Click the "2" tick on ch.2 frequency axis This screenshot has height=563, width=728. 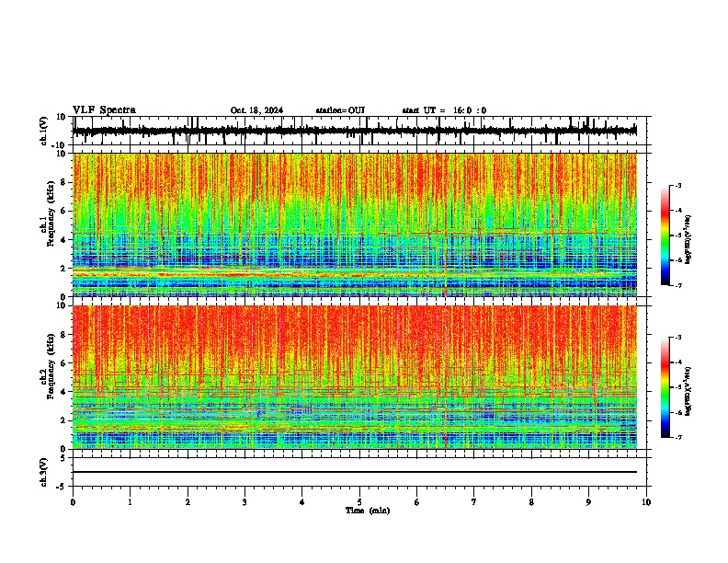coord(64,420)
